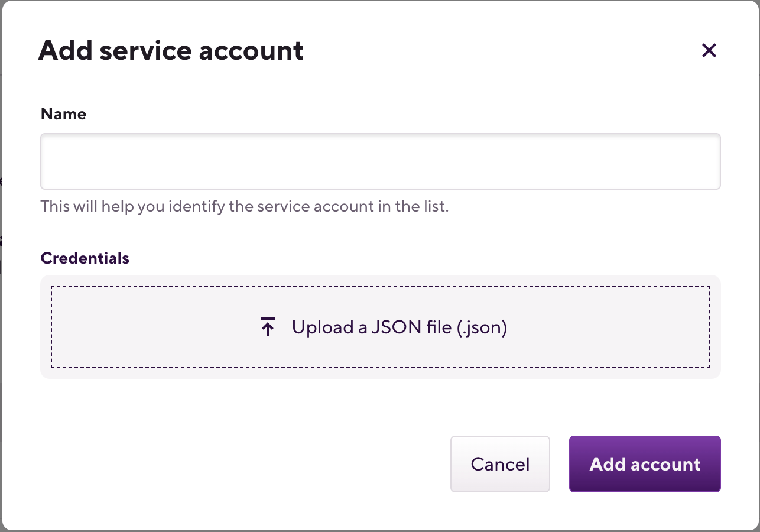
Task: Click the X icon beside the dialog title
Action: click(x=709, y=50)
